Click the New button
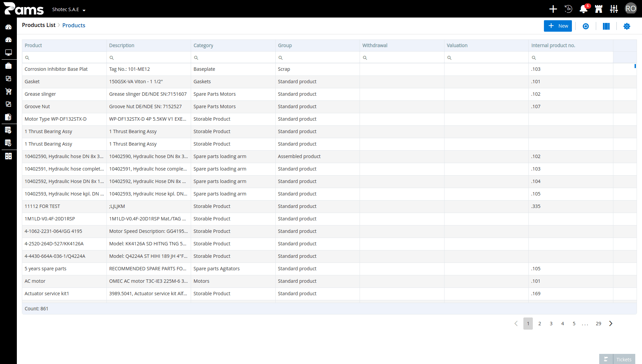Screen dimensions: 642x364 click(x=558, y=26)
